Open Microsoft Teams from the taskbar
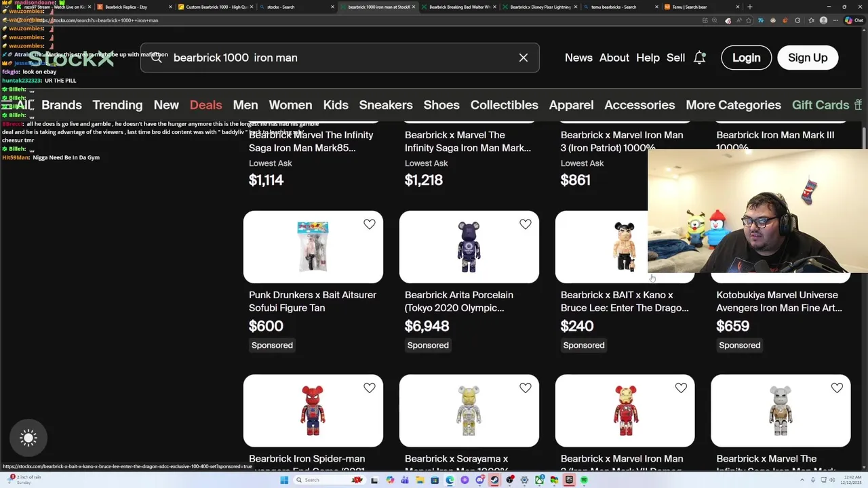The image size is (868, 488). pos(405,480)
